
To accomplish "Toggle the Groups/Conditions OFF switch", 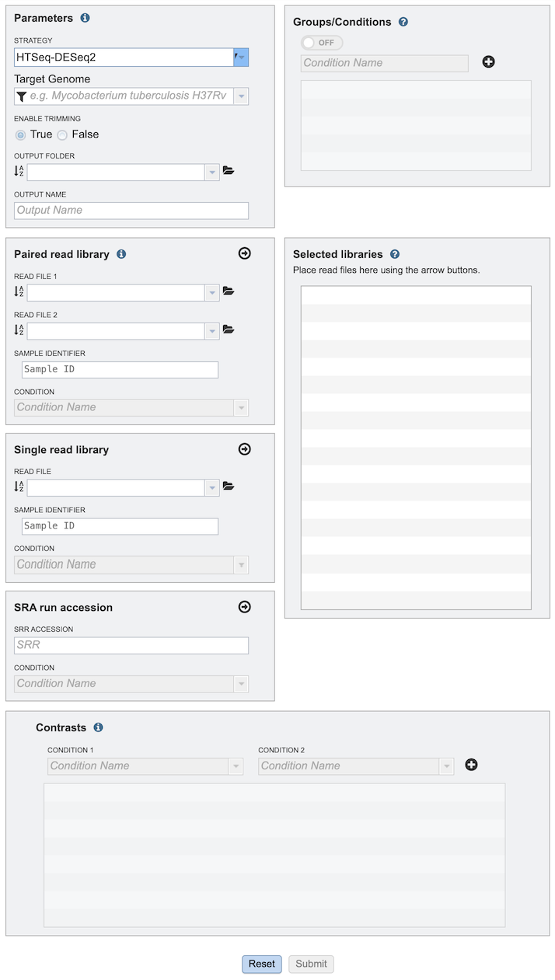I will [x=321, y=43].
